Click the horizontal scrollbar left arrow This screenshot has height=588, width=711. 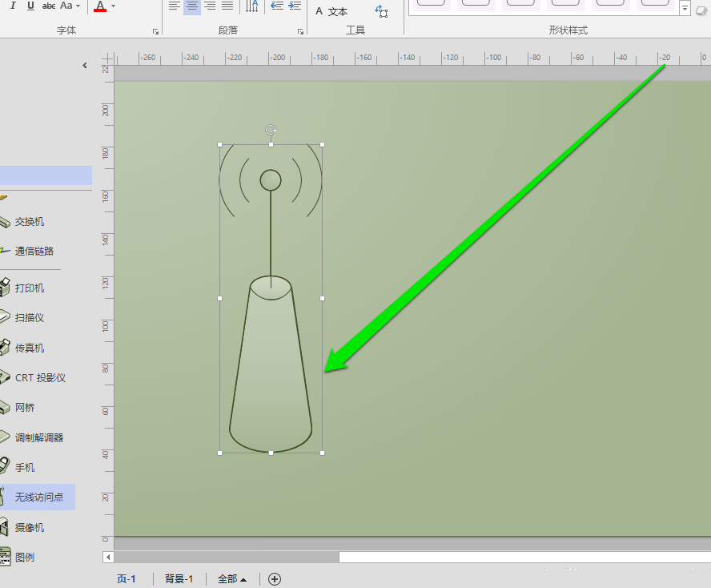[108, 557]
